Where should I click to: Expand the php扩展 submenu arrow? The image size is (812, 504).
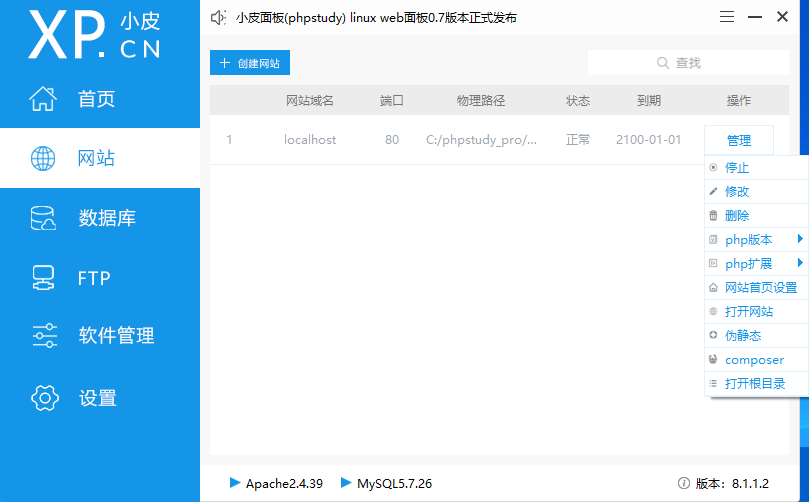click(801, 263)
